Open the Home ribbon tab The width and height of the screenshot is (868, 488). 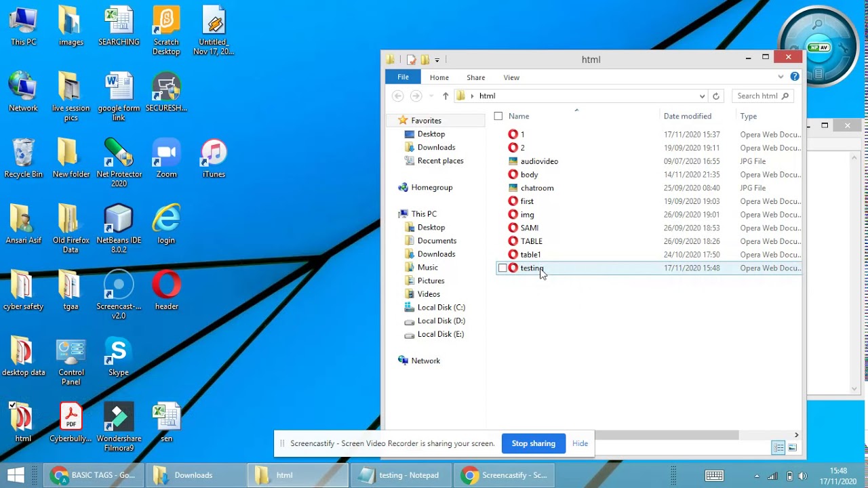point(439,77)
